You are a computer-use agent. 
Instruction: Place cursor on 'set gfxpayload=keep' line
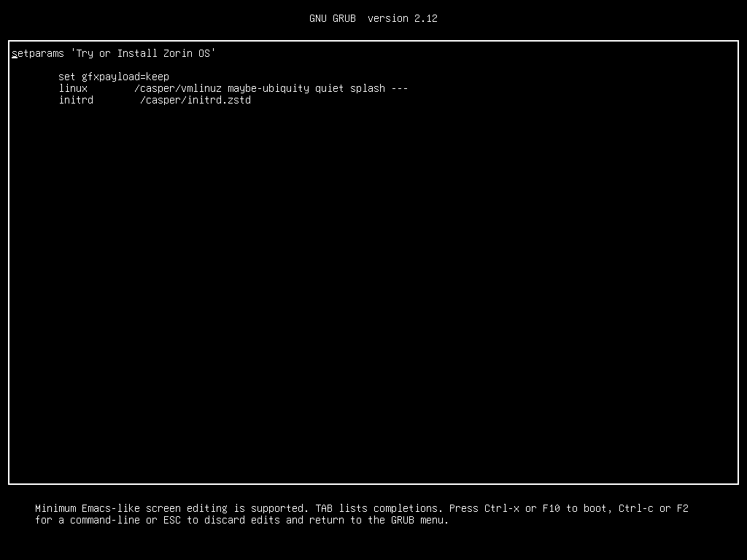[x=114, y=77]
